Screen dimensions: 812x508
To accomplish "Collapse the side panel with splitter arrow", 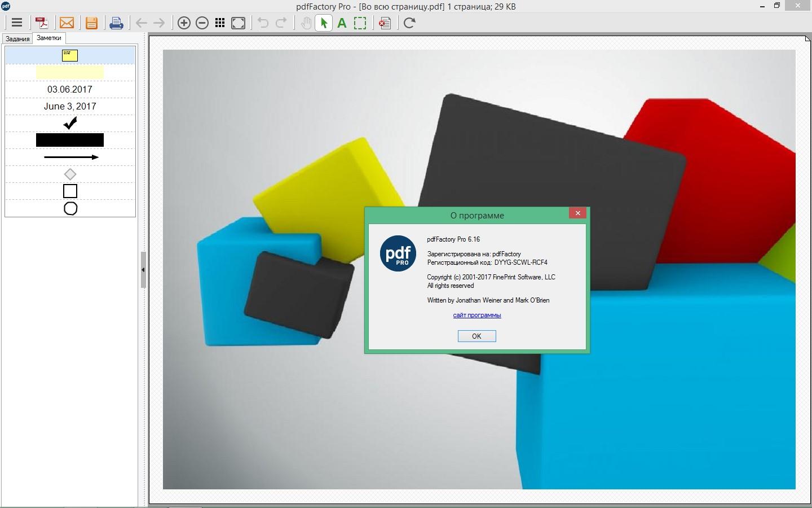I will click(x=143, y=270).
